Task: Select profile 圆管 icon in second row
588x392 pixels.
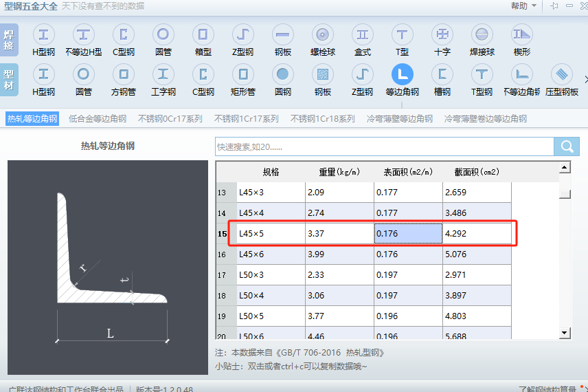Action: [83, 74]
